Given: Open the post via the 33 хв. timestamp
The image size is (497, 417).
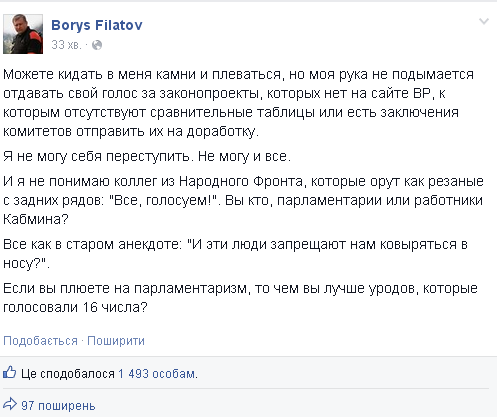Looking at the screenshot, I should [66, 45].
